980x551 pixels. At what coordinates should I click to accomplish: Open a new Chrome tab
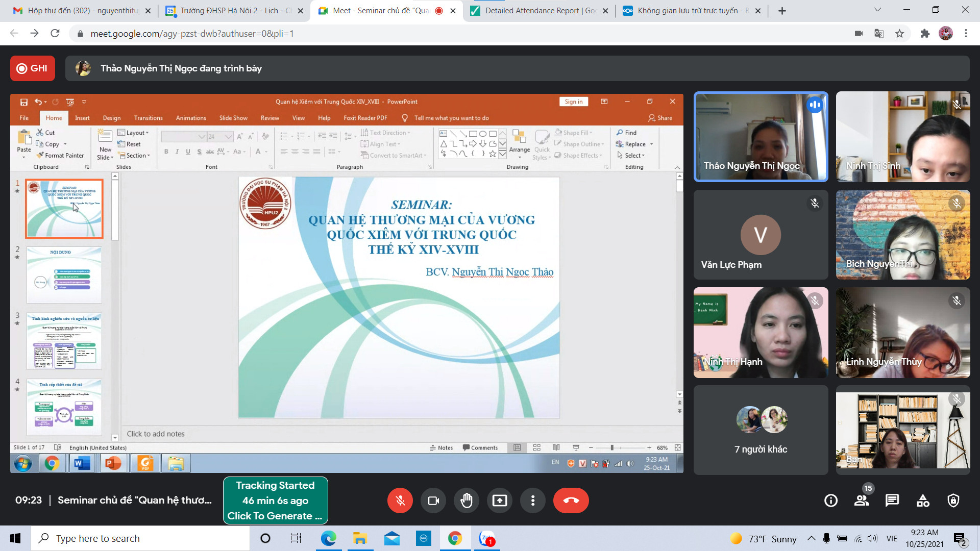pos(782,11)
